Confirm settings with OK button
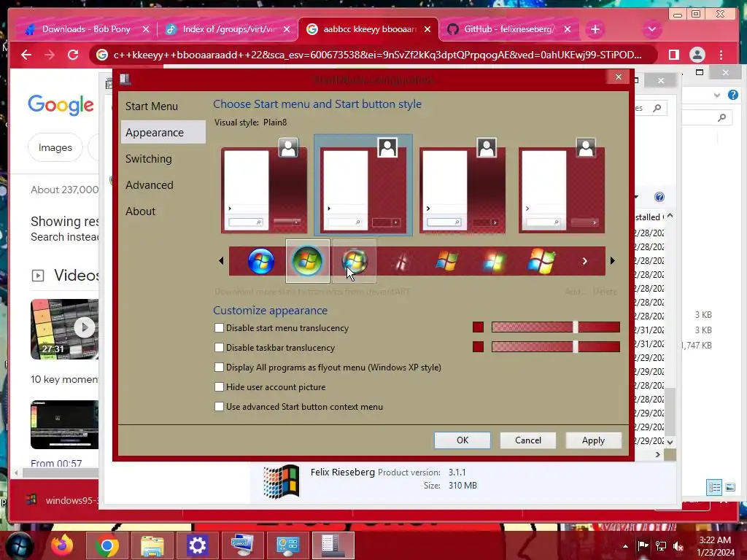 pyautogui.click(x=462, y=440)
